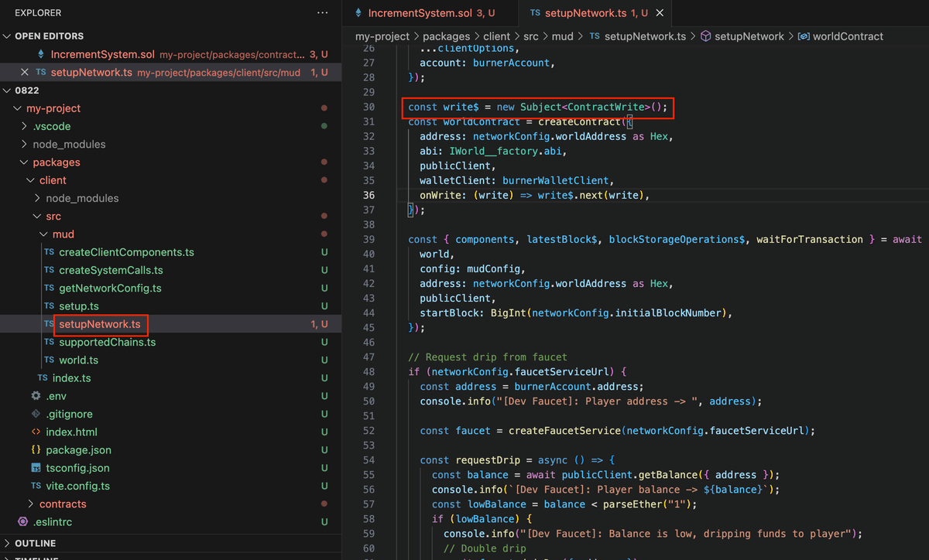Close setupNetwork.ts in Open Editors list
929x560 pixels.
tap(25, 72)
